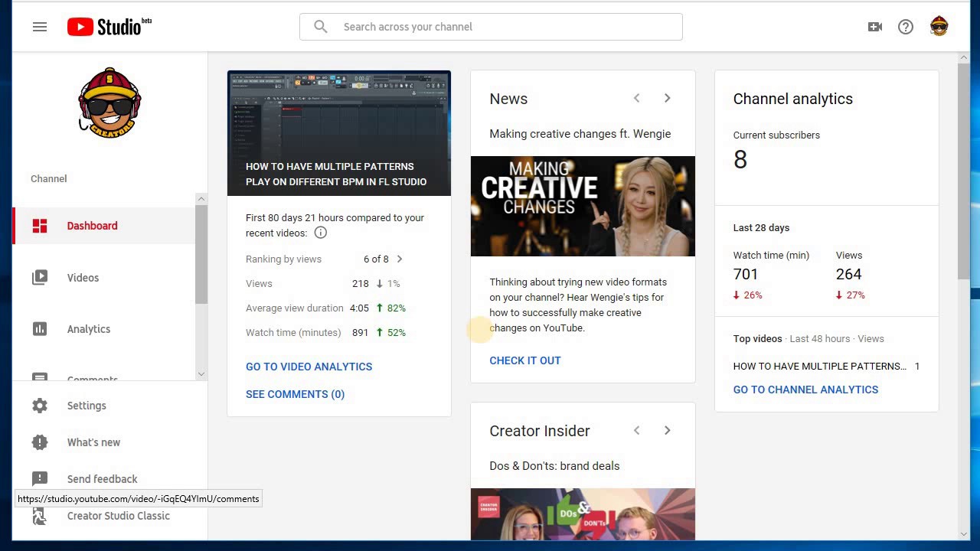Click the 'Current subscribers' label
Screen dimensions: 980x551
[x=776, y=135]
